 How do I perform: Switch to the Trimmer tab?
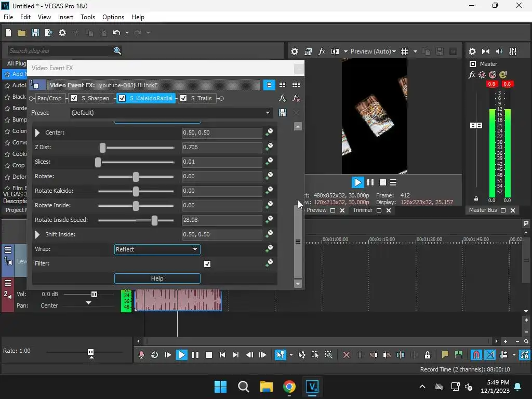363,210
